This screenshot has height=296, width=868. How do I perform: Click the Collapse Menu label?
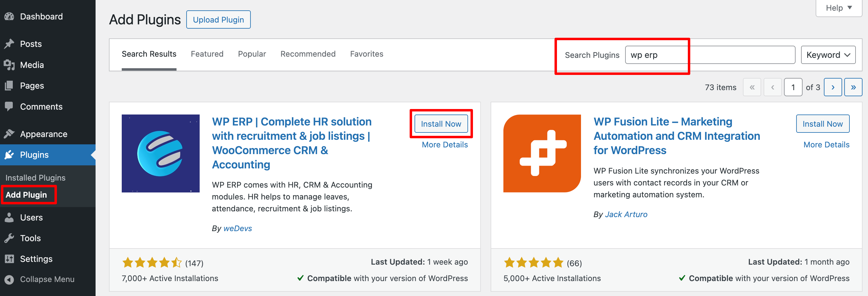tap(47, 279)
